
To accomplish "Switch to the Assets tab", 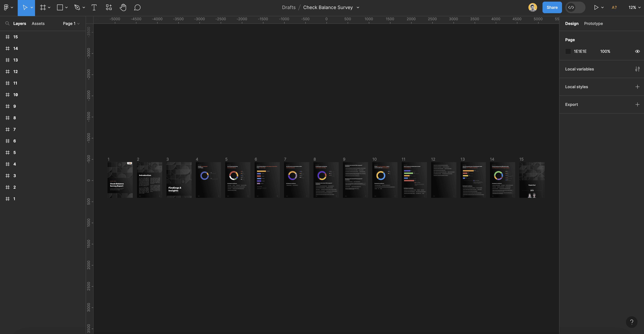I will click(38, 23).
